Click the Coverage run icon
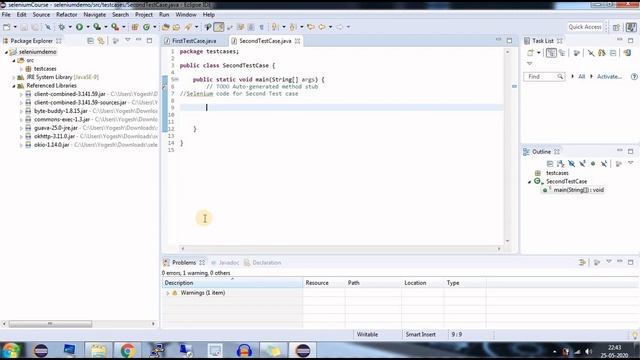The height and width of the screenshot is (360, 640). tap(97, 27)
